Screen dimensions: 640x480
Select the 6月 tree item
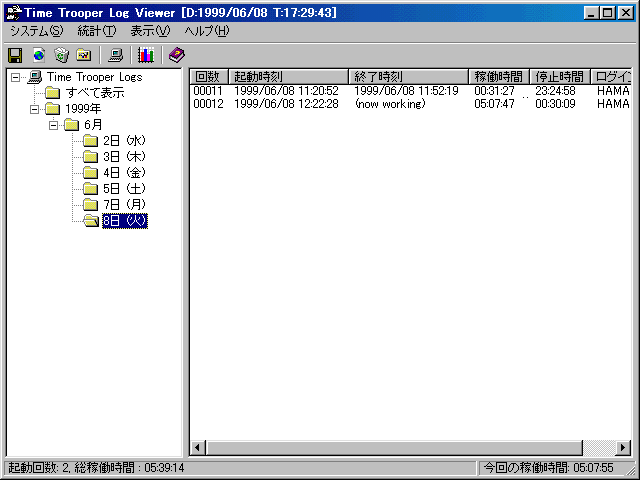click(x=93, y=125)
